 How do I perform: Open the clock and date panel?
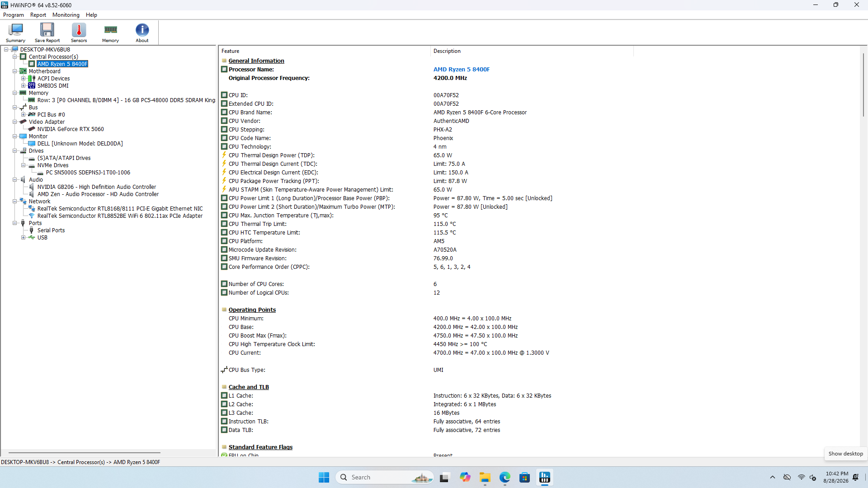pos(836,477)
